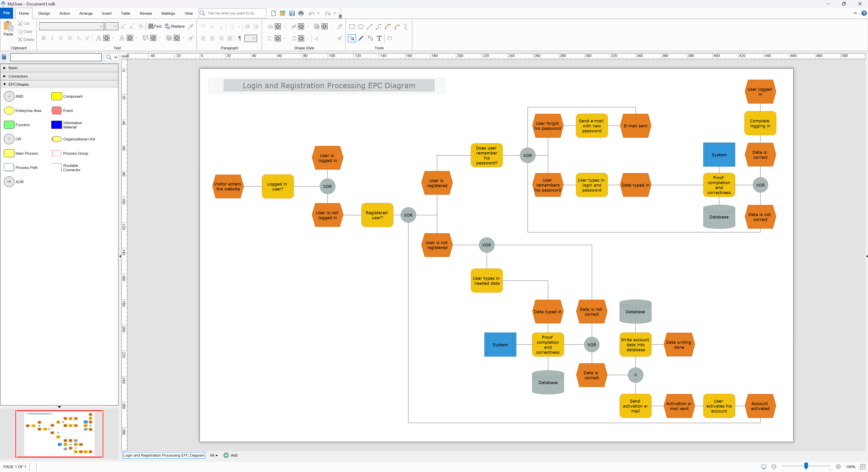Click the Print icon in quick access

301,14
